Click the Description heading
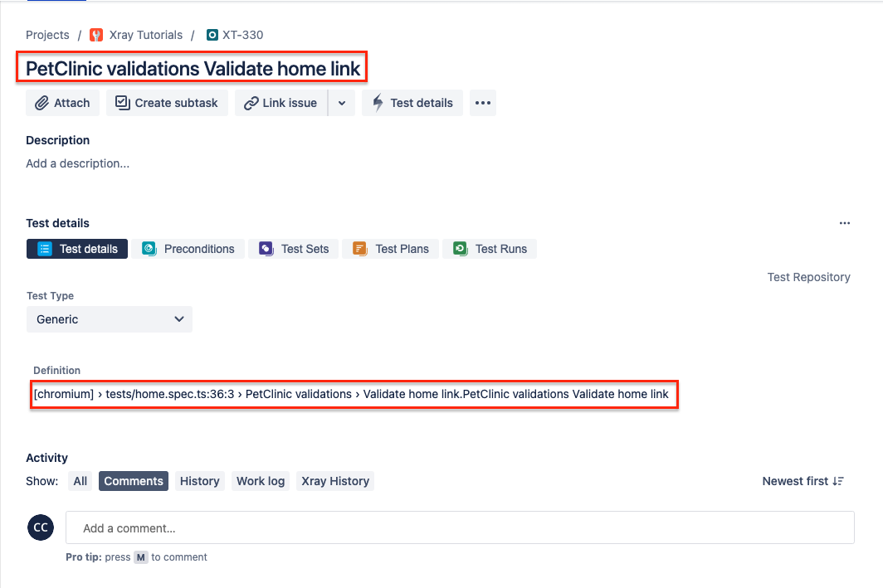883x588 pixels. pos(57,140)
